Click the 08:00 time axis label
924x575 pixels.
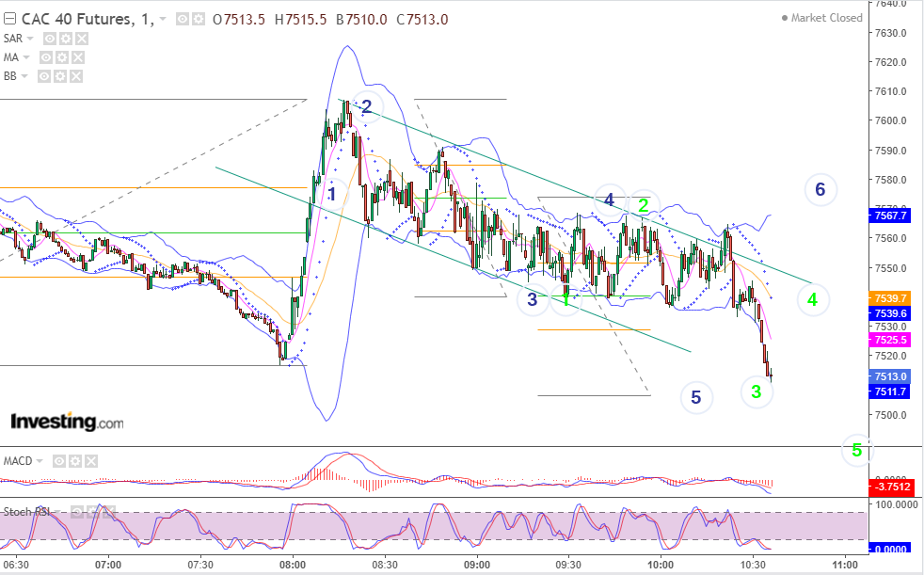pos(293,565)
